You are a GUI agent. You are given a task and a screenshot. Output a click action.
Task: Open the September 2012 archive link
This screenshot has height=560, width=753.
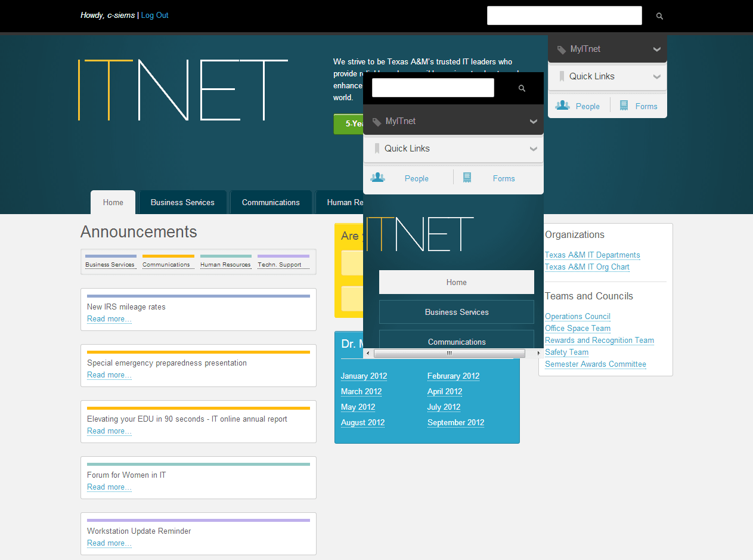point(455,423)
